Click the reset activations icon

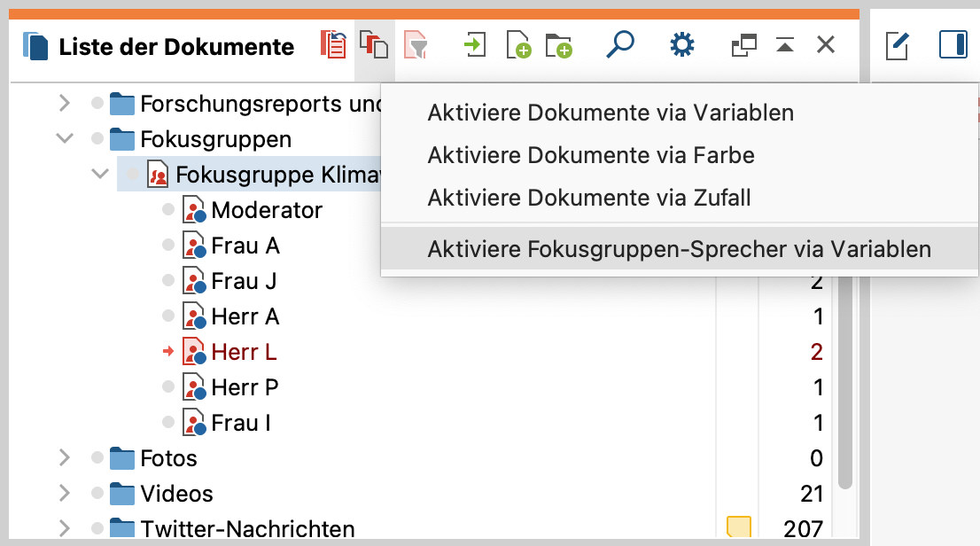pos(333,45)
